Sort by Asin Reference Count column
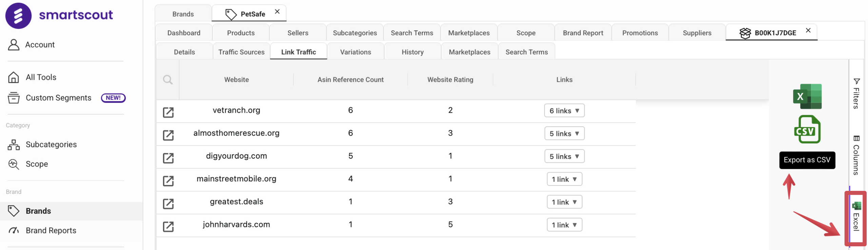The image size is (868, 250). [351, 79]
